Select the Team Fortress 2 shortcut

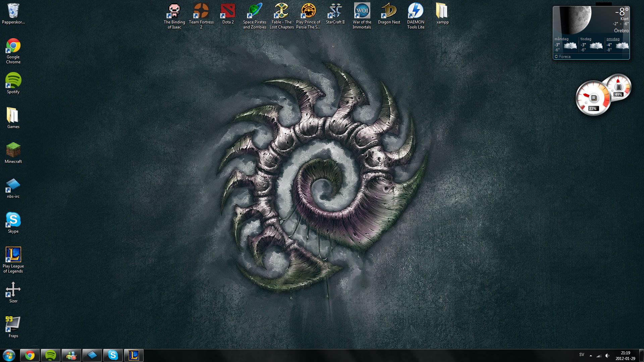coord(201,16)
